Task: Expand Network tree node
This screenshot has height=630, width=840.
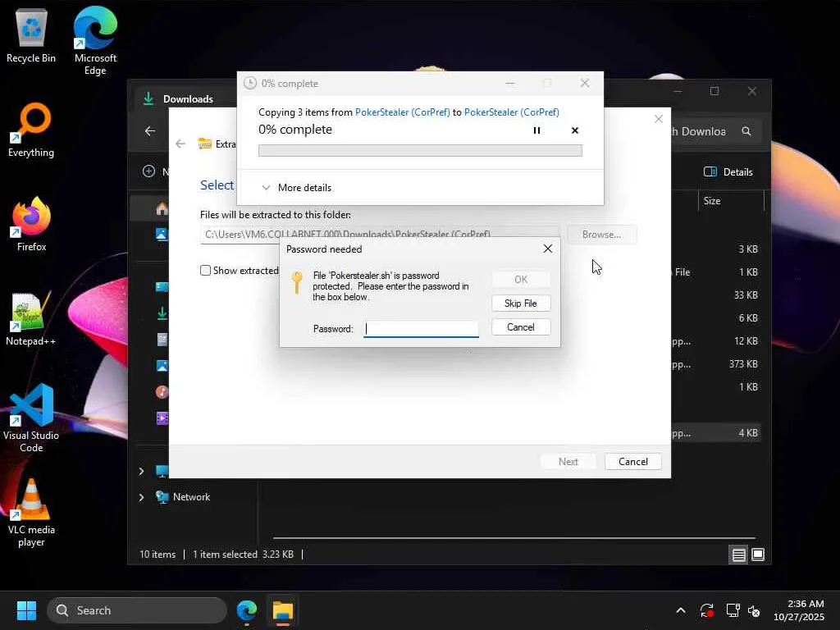Action: pos(141,497)
